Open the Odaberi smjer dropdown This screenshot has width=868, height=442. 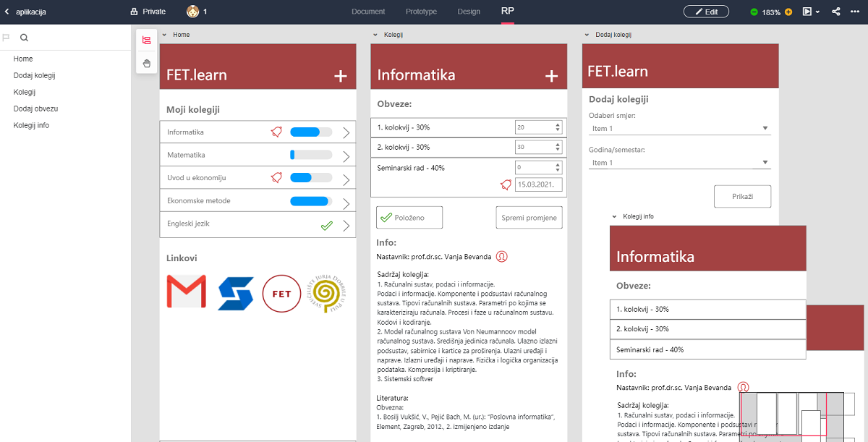point(679,129)
